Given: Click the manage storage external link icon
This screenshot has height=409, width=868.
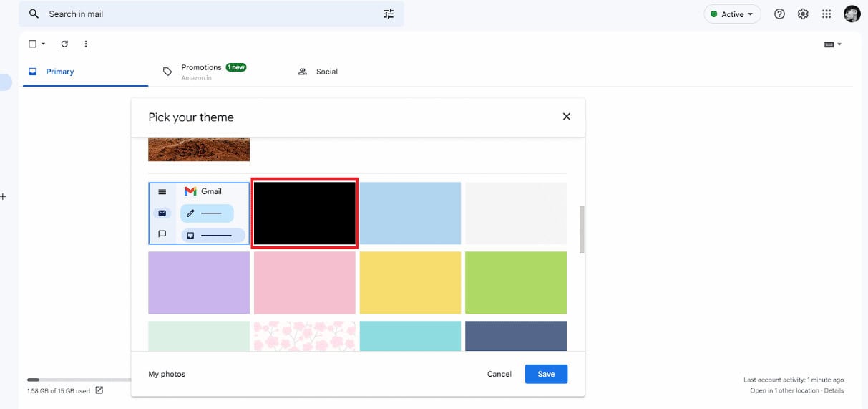Looking at the screenshot, I should [x=99, y=390].
